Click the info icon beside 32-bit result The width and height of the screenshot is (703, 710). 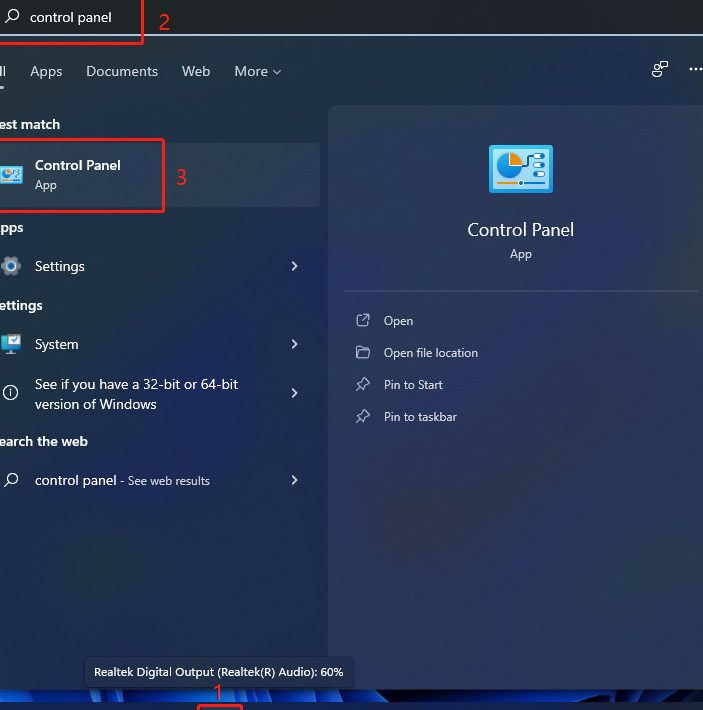[x=10, y=392]
